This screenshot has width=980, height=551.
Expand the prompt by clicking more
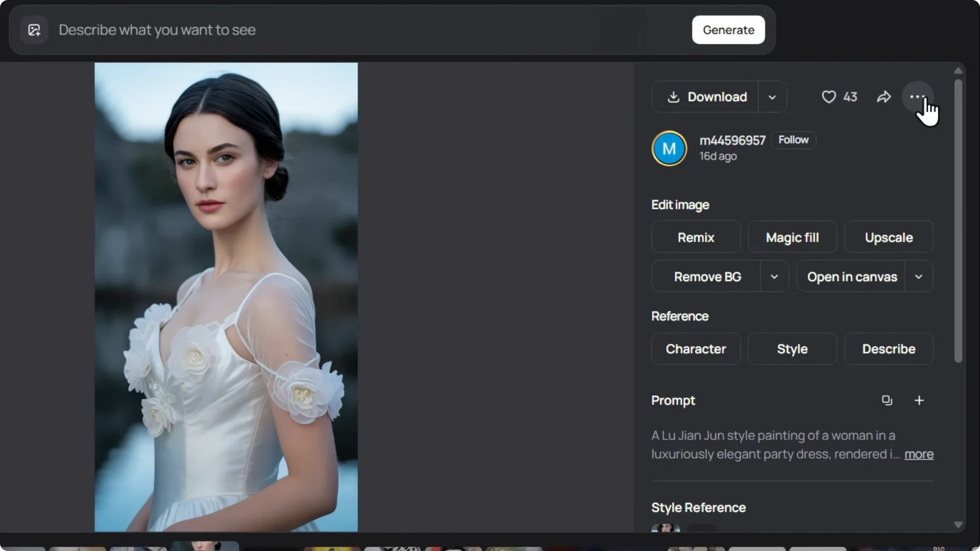pyautogui.click(x=918, y=455)
